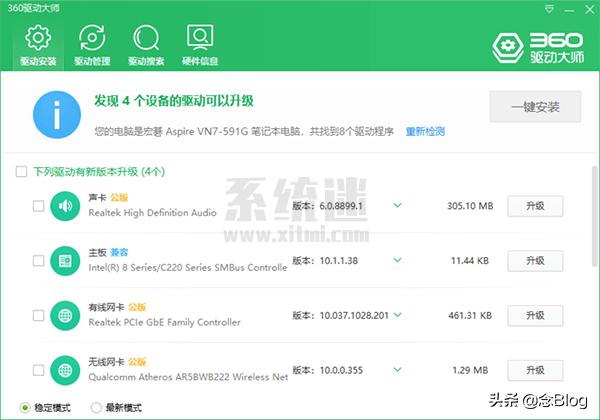Expand version dropdown for 10.1.1.38
The height and width of the screenshot is (420, 600).
pyautogui.click(x=398, y=260)
